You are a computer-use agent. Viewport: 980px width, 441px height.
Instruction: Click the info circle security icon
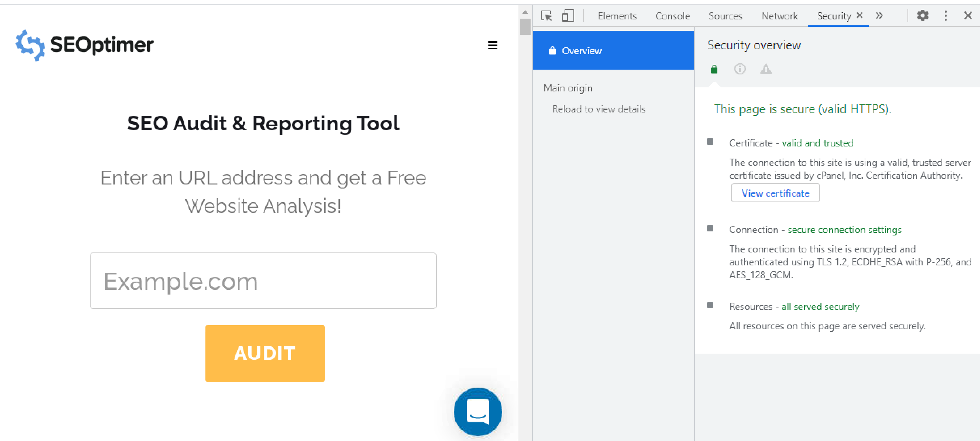(x=740, y=69)
